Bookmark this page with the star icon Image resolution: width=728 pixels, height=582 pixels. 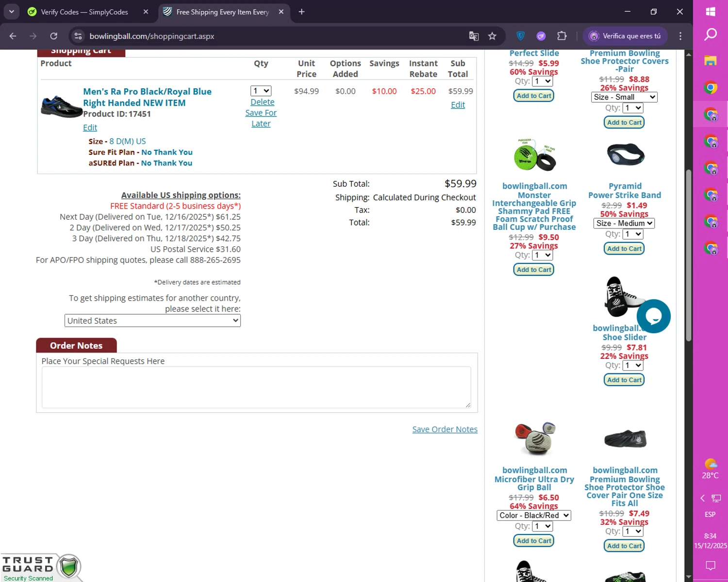pos(492,36)
